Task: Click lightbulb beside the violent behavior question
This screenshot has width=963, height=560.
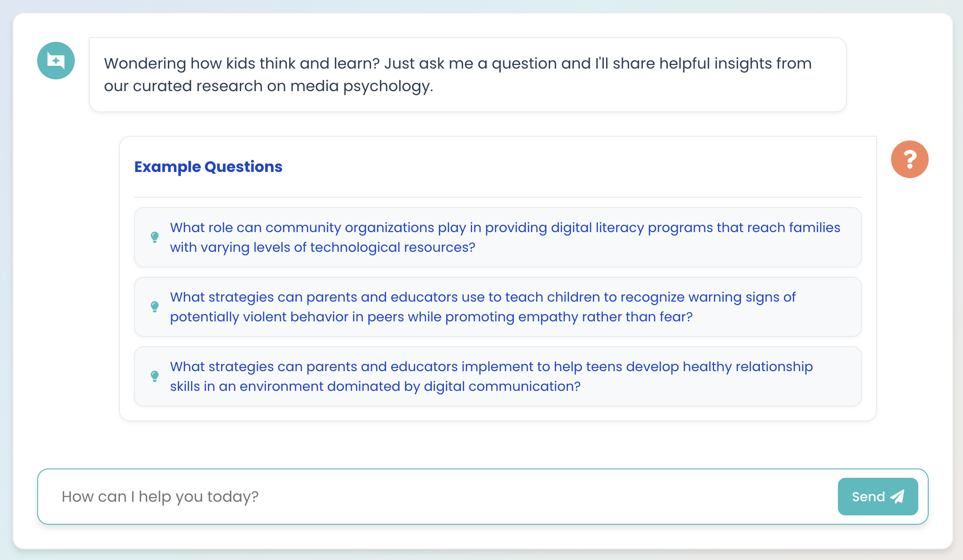Action: point(154,307)
